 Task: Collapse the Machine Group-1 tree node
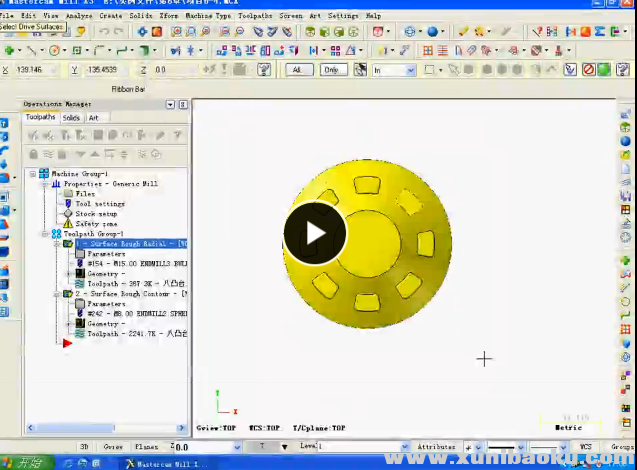coord(33,174)
